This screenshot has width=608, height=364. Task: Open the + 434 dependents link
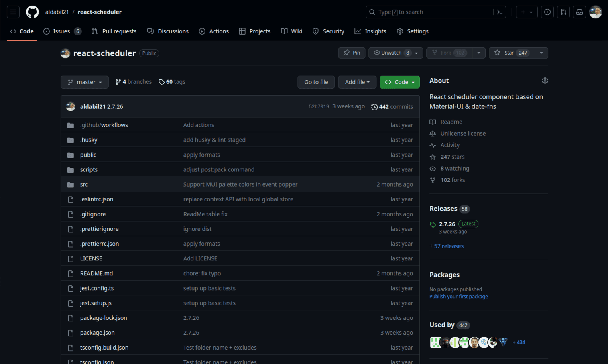(519, 342)
